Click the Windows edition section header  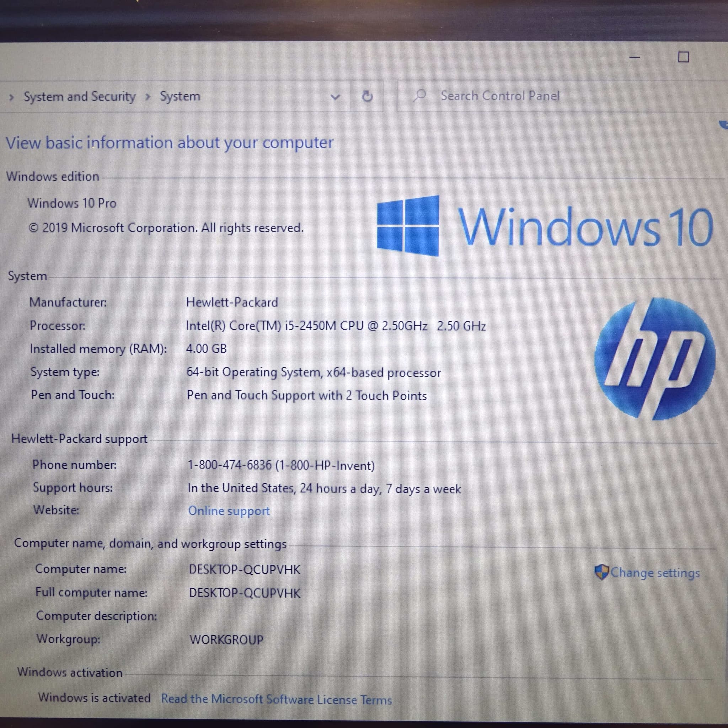(x=53, y=176)
